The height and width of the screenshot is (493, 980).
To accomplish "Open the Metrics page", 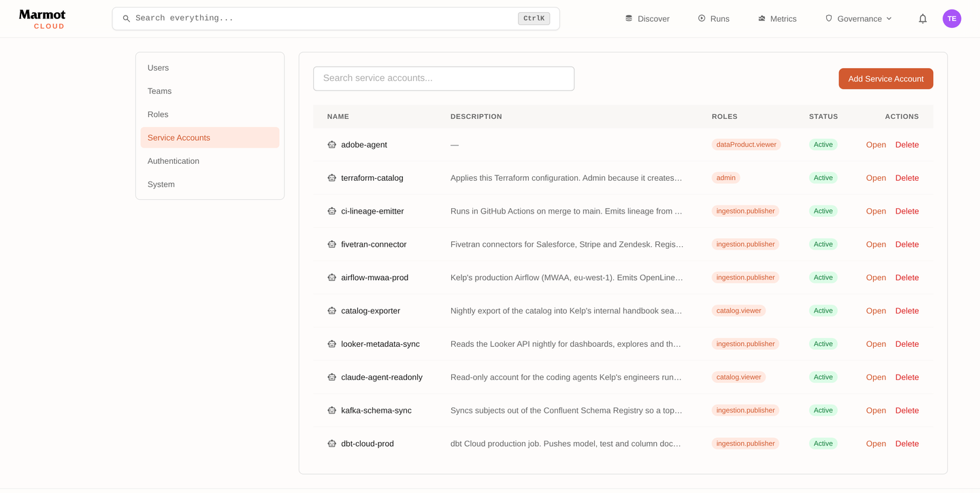I will (x=777, y=19).
